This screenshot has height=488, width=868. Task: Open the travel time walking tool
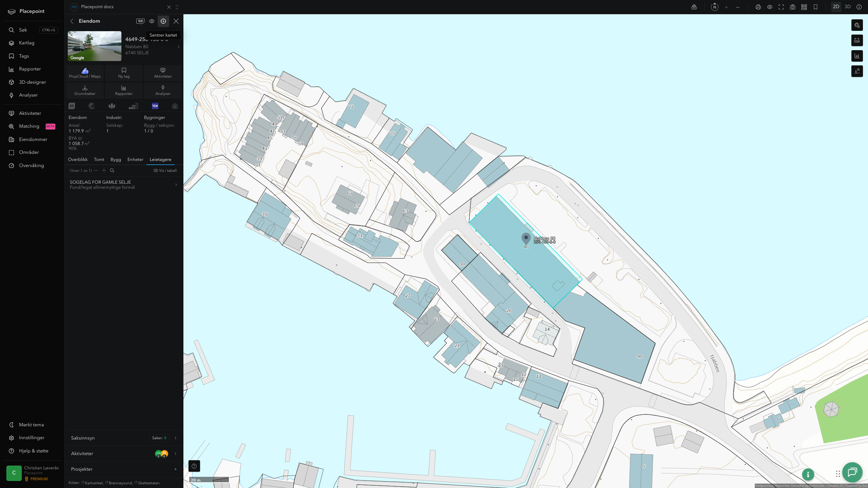857,71
